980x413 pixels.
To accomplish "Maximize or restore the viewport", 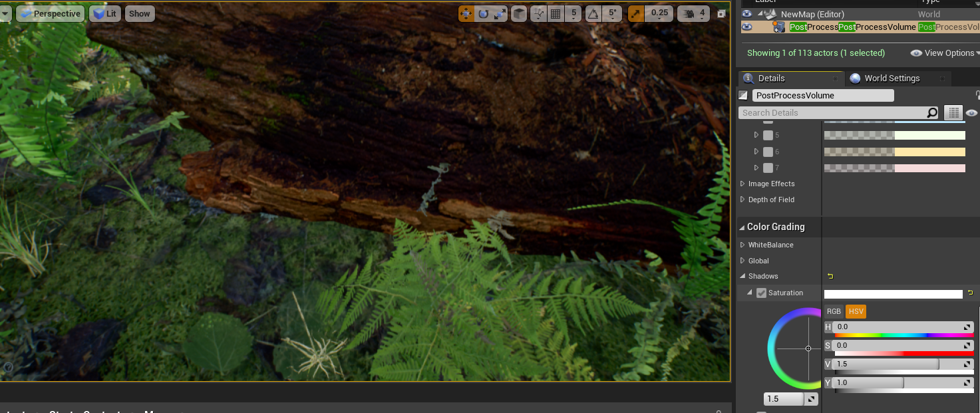I will pos(721,13).
